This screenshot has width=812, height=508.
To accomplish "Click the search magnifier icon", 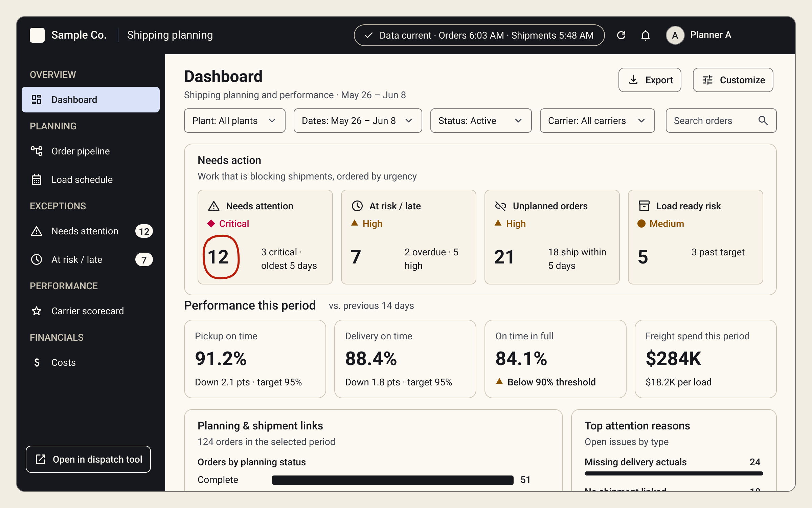I will coord(763,121).
